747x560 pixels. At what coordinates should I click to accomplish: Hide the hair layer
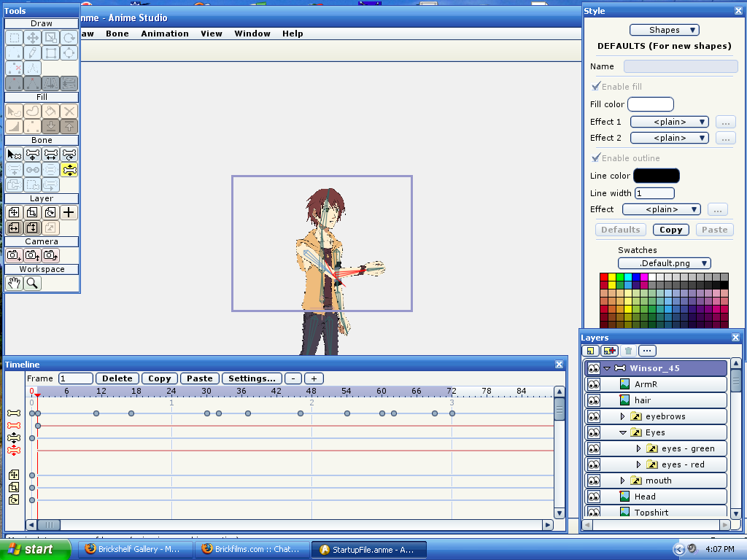point(593,400)
